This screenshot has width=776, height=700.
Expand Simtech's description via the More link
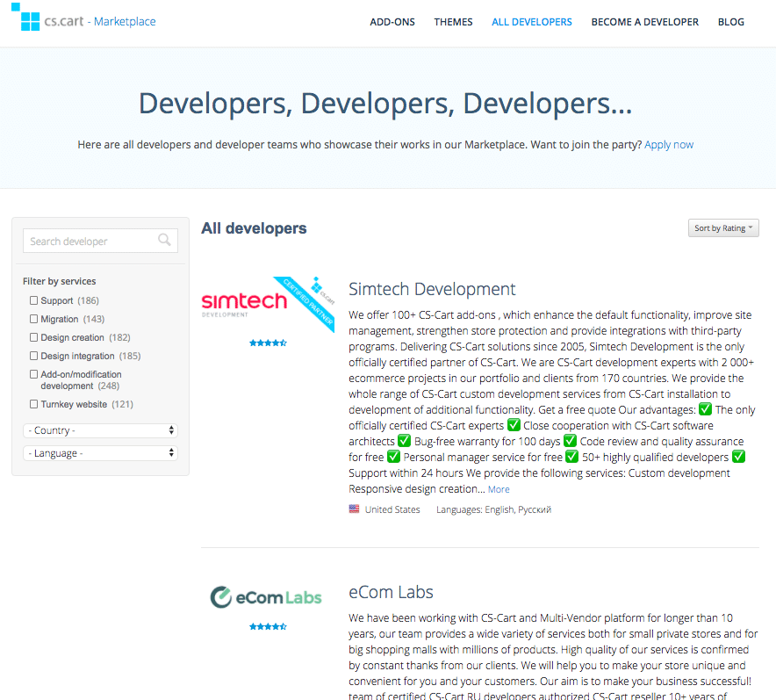point(498,488)
